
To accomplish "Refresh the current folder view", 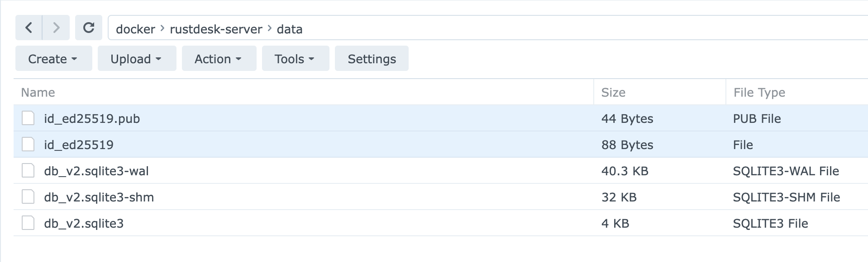I will pyautogui.click(x=89, y=28).
